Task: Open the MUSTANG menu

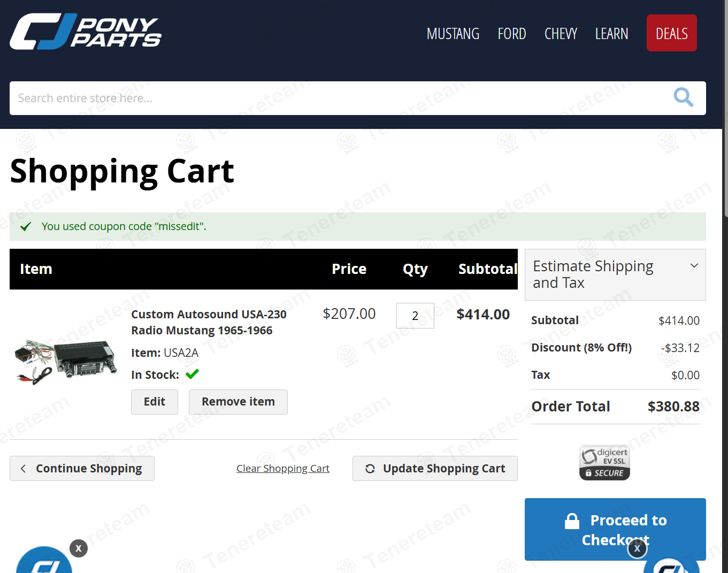Action: tap(453, 34)
